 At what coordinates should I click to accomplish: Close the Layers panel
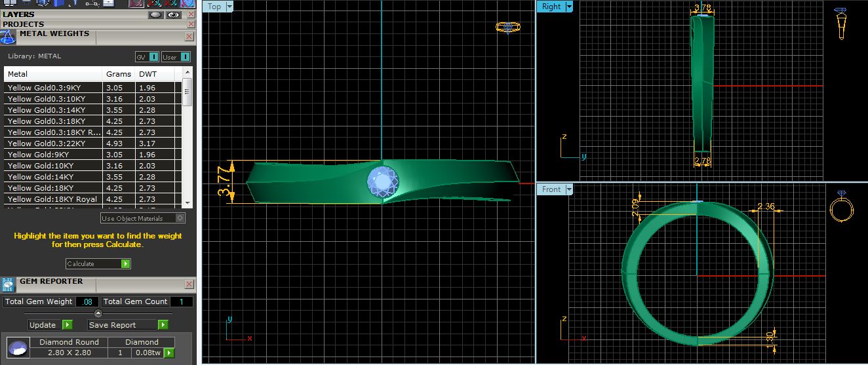tap(191, 14)
